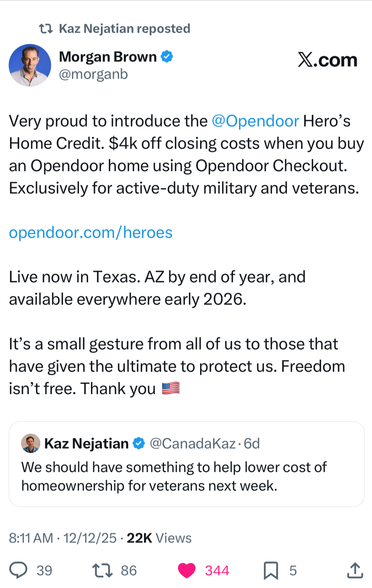Open the quoted post about veterans homeownership
Screen dimensions: 372x588
187,464
